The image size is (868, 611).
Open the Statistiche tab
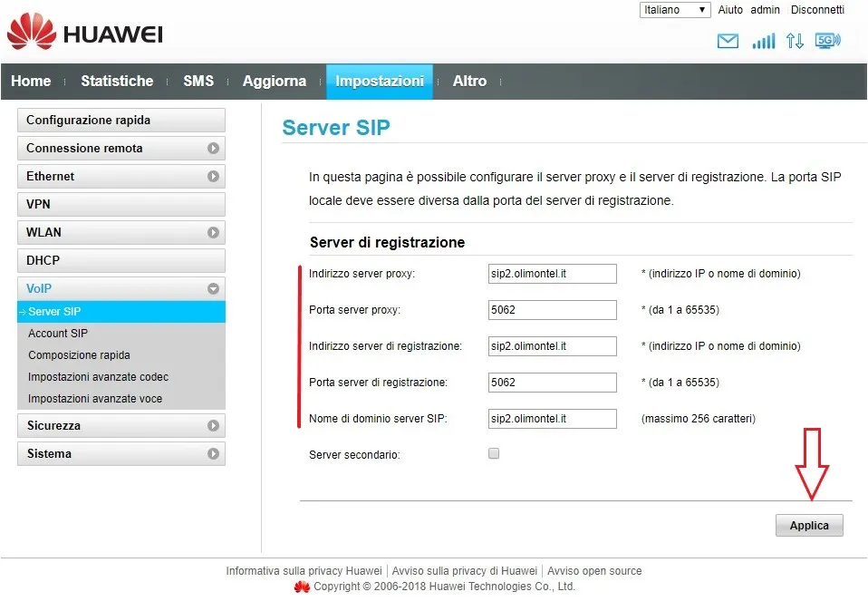coord(117,82)
